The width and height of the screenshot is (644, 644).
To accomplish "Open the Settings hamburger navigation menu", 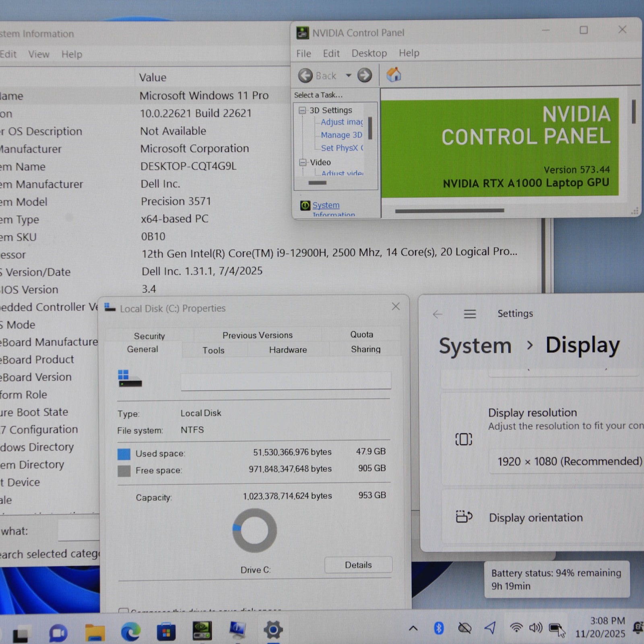I will [470, 314].
